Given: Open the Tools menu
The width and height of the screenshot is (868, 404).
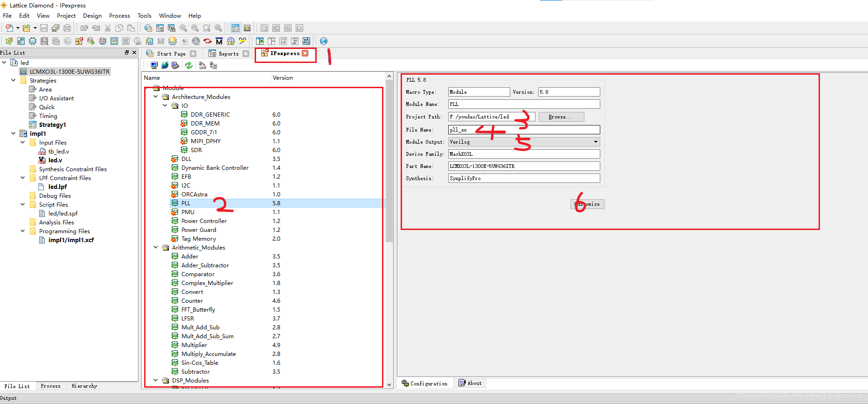Looking at the screenshot, I should click(144, 15).
